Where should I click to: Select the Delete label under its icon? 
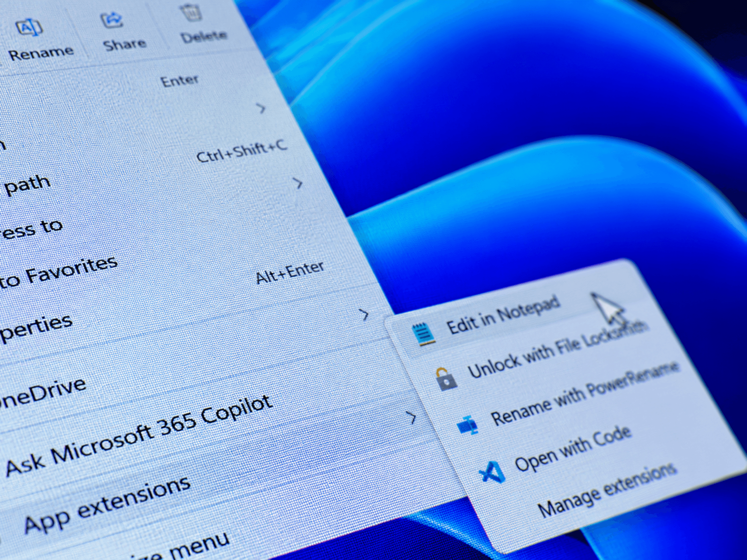[204, 36]
